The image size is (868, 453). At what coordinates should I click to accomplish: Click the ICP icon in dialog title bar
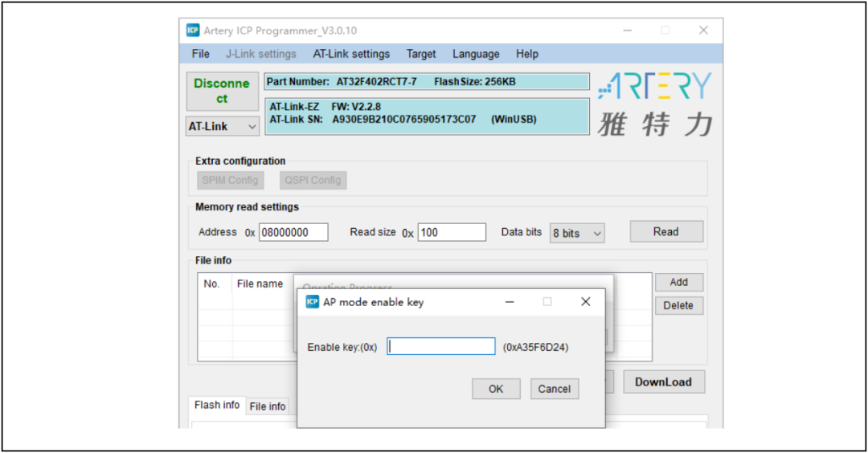click(313, 301)
